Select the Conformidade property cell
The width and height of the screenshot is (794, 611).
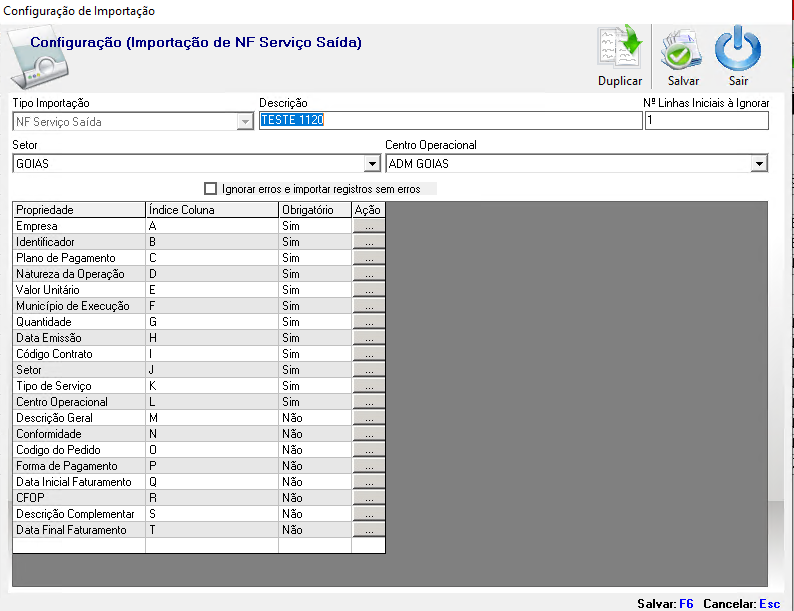(x=79, y=434)
